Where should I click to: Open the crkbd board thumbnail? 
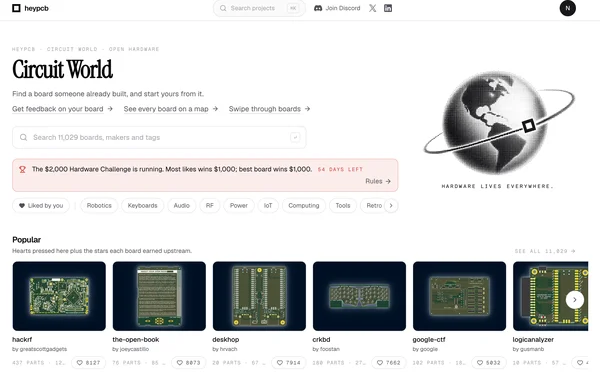pyautogui.click(x=359, y=296)
